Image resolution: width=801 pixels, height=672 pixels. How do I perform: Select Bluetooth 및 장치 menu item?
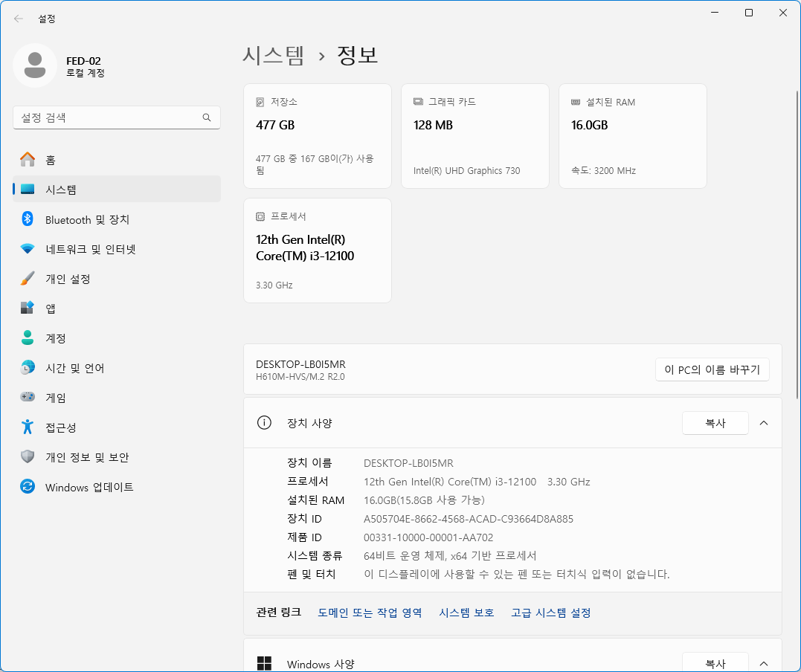click(x=117, y=219)
